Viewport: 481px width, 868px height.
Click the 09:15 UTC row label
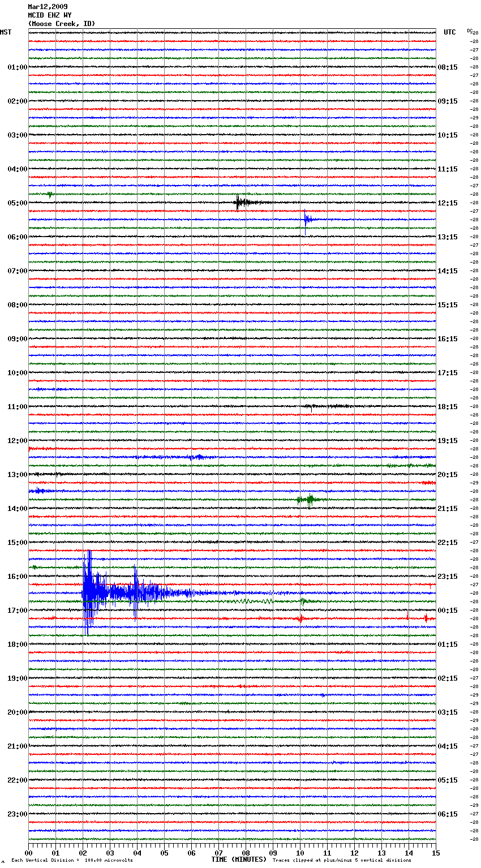point(448,101)
